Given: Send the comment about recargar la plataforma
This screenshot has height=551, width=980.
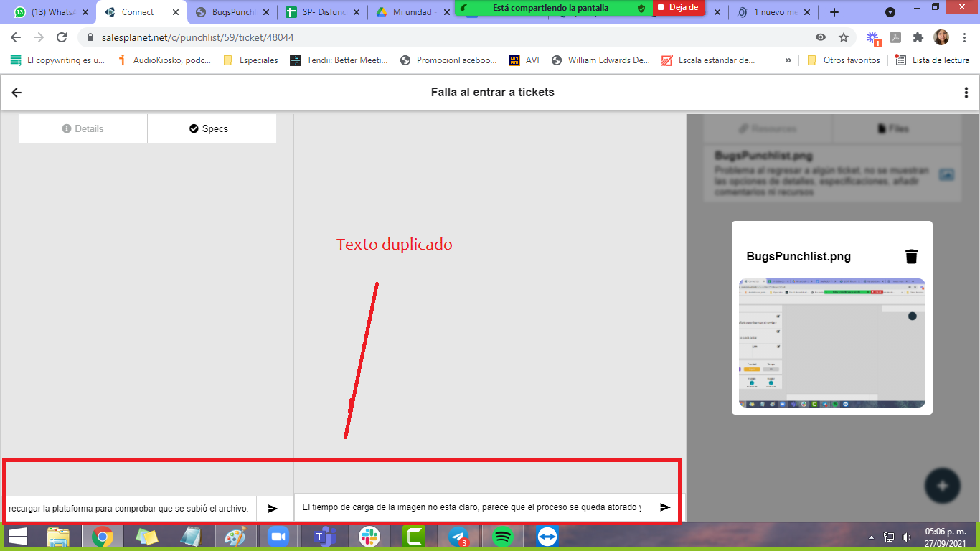Looking at the screenshot, I should click(273, 509).
